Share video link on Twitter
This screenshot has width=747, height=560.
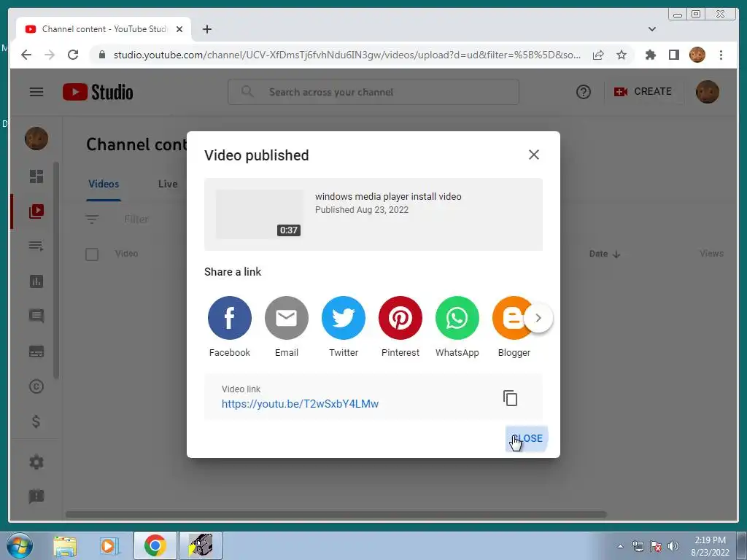click(343, 318)
